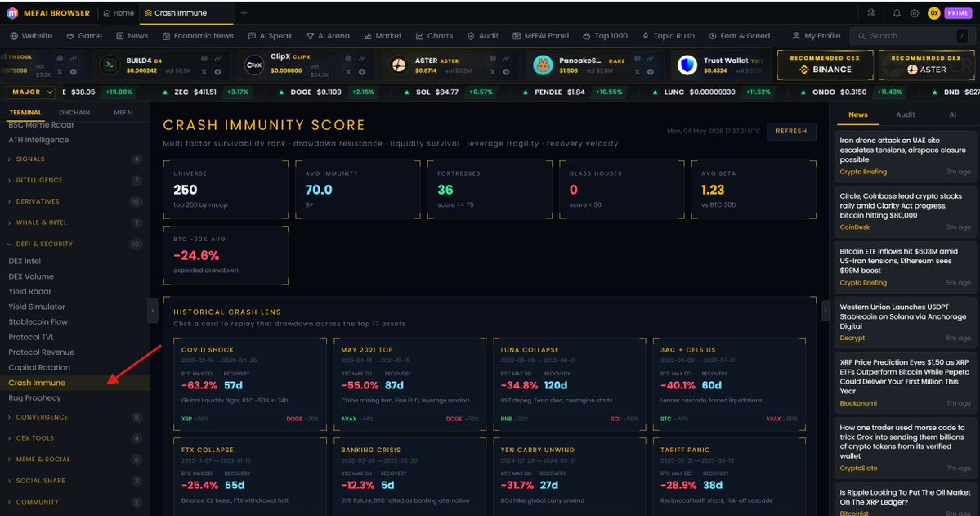980x516 pixels.
Task: Open Fear & Greed in the nav bar
Action: (740, 36)
